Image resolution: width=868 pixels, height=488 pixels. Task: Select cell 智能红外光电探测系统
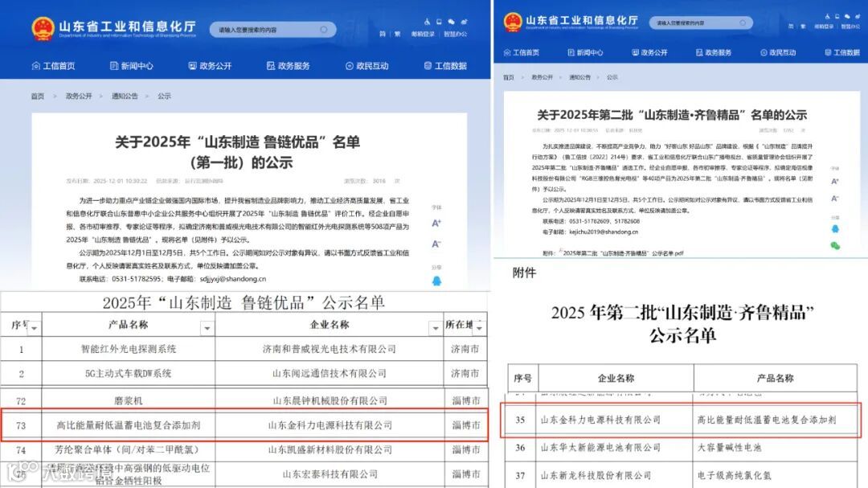click(x=129, y=349)
